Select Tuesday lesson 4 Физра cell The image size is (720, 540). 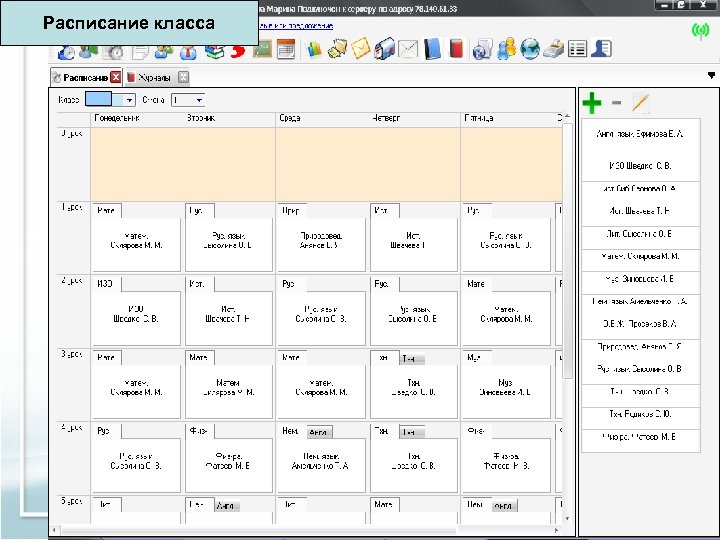tap(229, 465)
